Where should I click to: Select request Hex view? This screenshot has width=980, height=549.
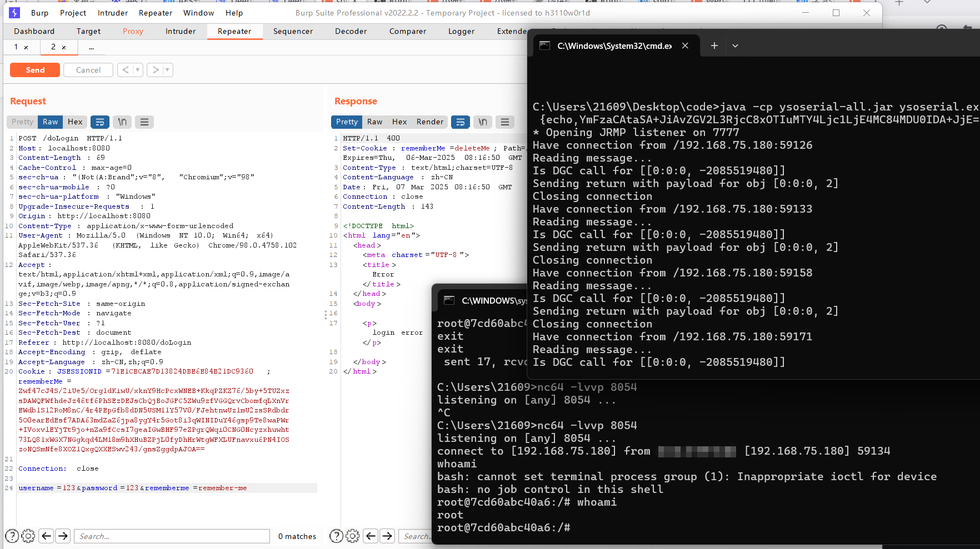(x=75, y=122)
